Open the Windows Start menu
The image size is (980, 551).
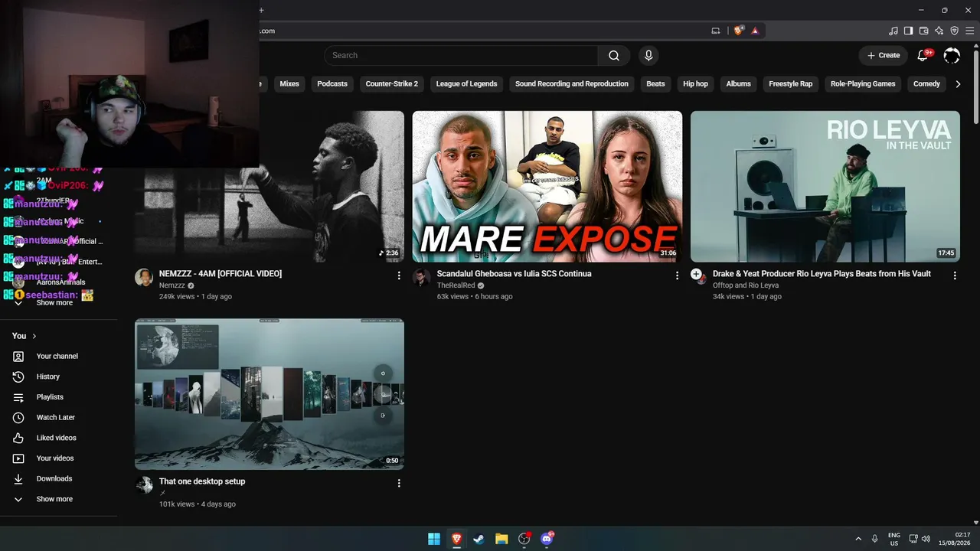tap(434, 539)
